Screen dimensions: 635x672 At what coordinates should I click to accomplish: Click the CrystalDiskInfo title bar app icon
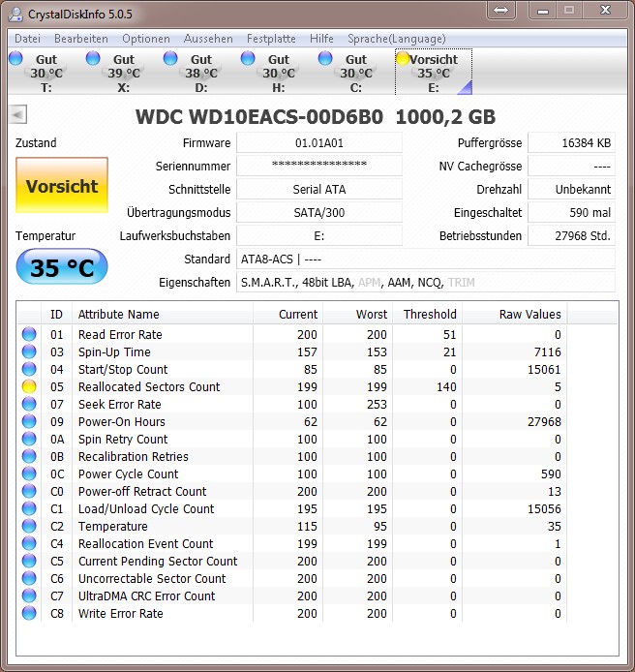pos(15,15)
